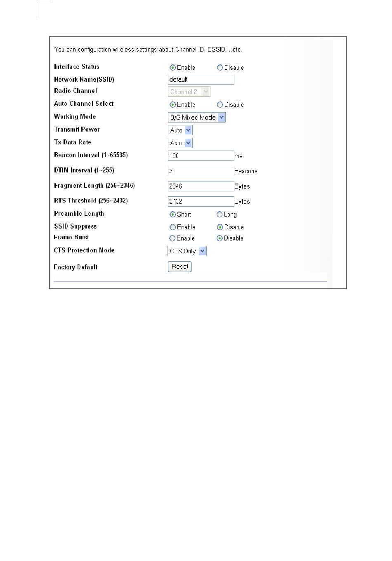The width and height of the screenshot is (392, 561).
Task: Choose Short Preamble Length
Action: pos(173,214)
